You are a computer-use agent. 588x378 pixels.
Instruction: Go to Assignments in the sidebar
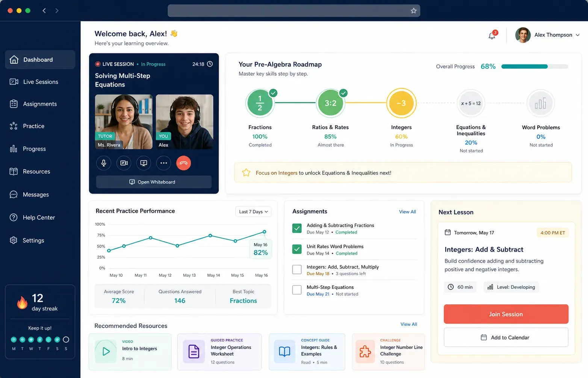pyautogui.click(x=40, y=104)
